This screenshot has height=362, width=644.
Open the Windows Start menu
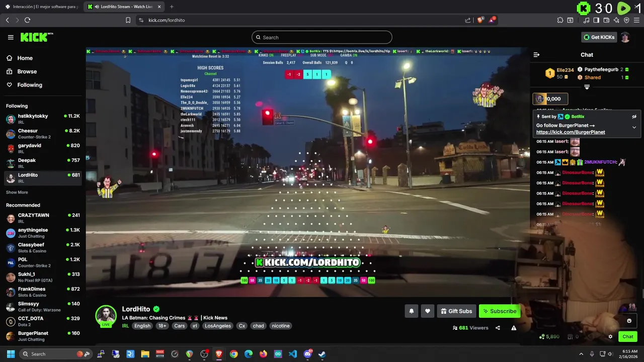tap(11, 354)
